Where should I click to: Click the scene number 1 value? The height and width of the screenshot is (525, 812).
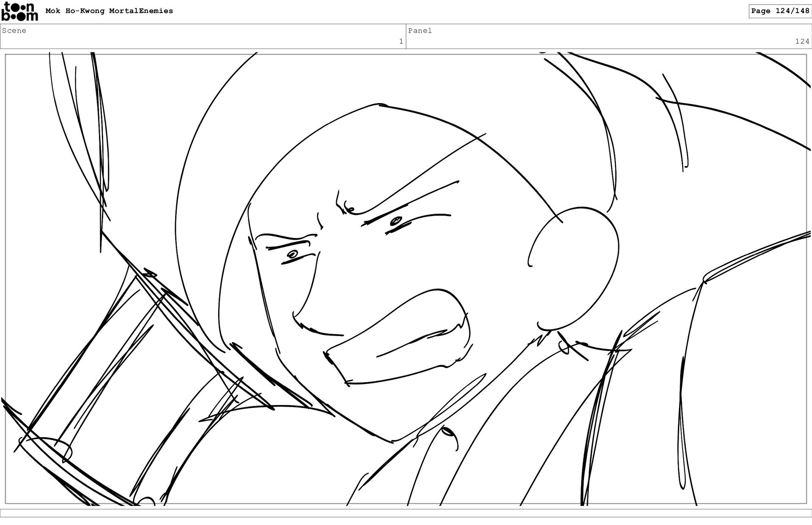pos(401,41)
